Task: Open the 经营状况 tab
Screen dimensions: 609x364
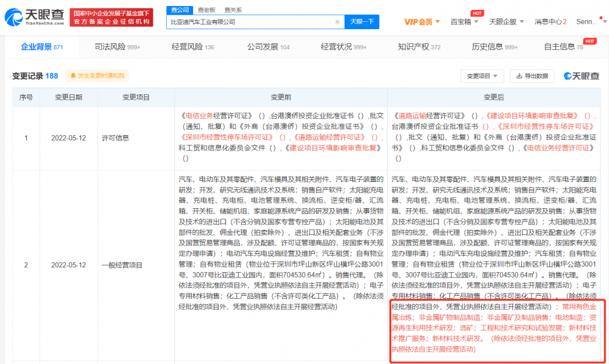Action: pos(343,46)
